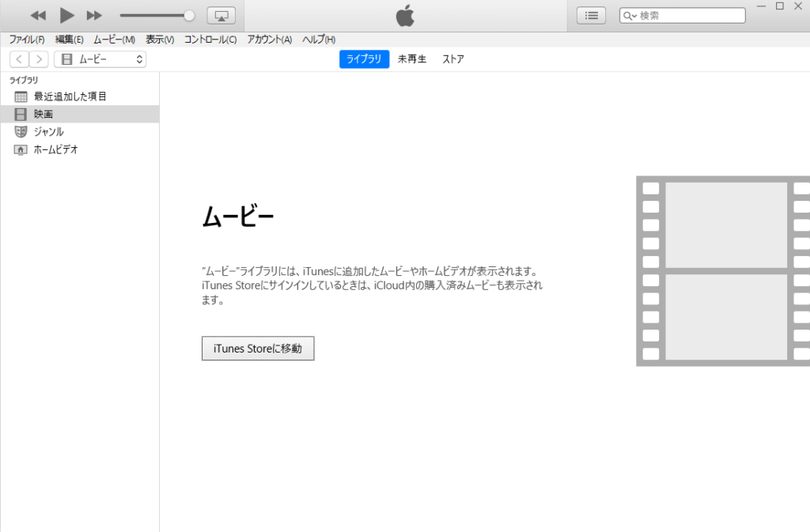Click the volume slider knob
Screen dimensions: 810x532
(x=189, y=16)
